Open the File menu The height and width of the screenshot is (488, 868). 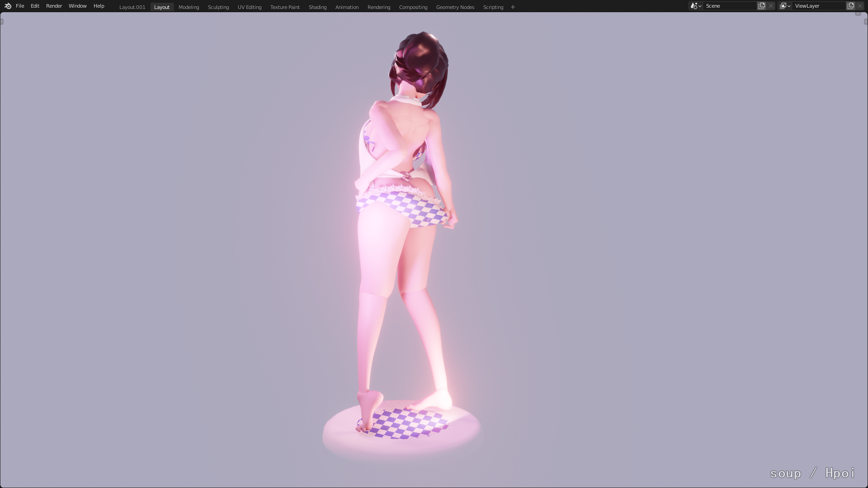pos(20,6)
